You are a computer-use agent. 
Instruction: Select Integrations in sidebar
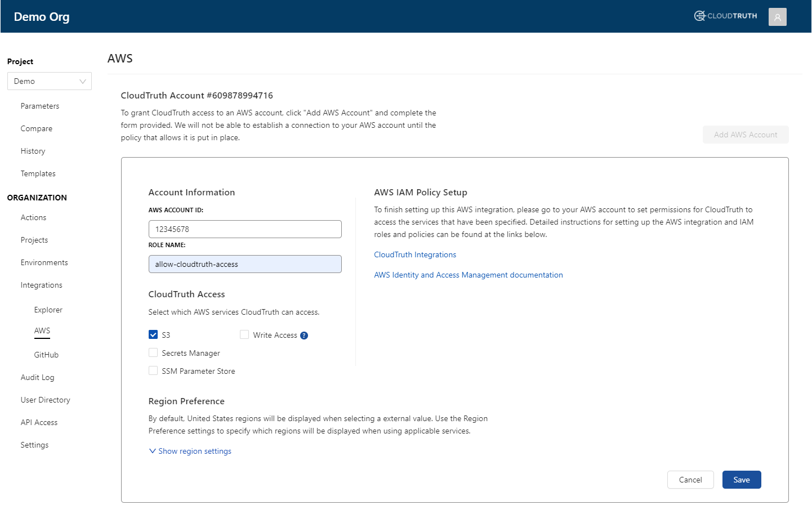pos(42,285)
